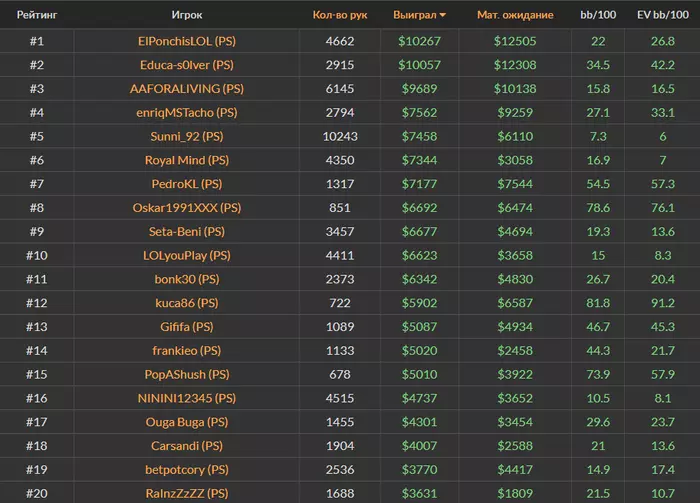The height and width of the screenshot is (503, 700).
Task: Click the sort arrow beside Выиграл
Action: point(443,16)
